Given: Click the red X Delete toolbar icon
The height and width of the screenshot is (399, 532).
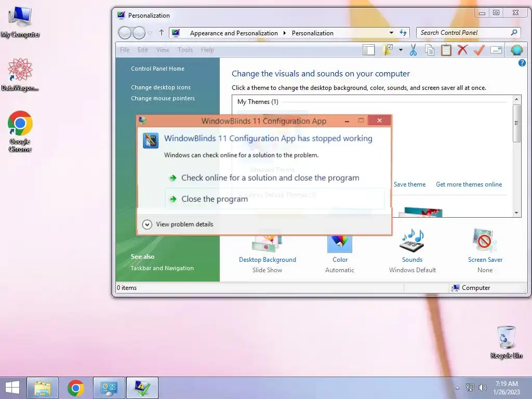Looking at the screenshot, I should 462,50.
